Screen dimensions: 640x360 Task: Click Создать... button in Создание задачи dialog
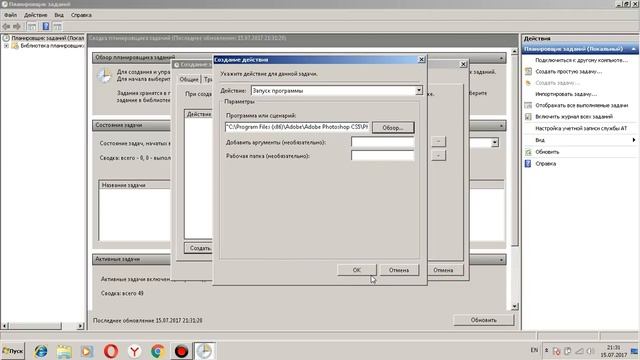click(x=199, y=248)
